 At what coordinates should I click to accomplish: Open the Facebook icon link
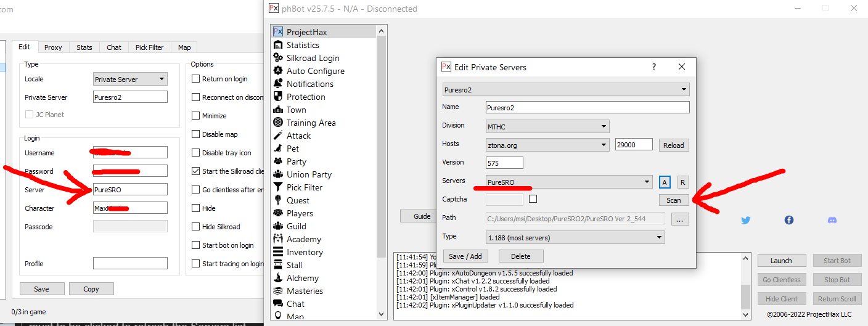(x=789, y=220)
